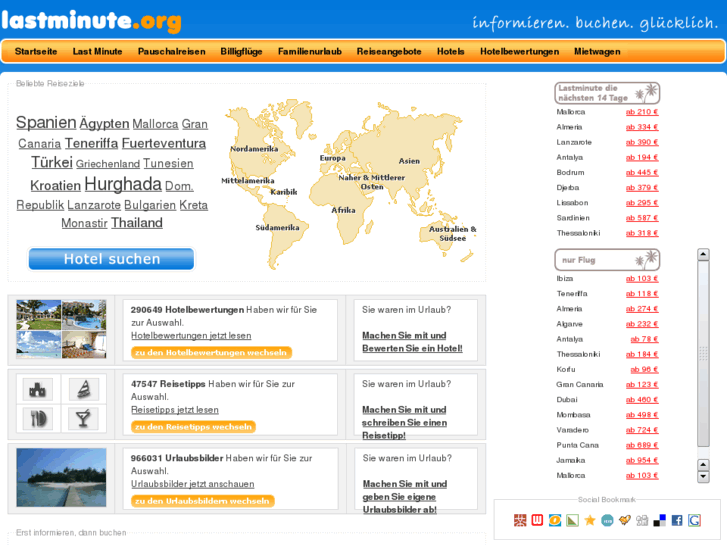Open Mietwagen navigation item
Viewport: 727px width, 545px height.
pyautogui.click(x=597, y=51)
